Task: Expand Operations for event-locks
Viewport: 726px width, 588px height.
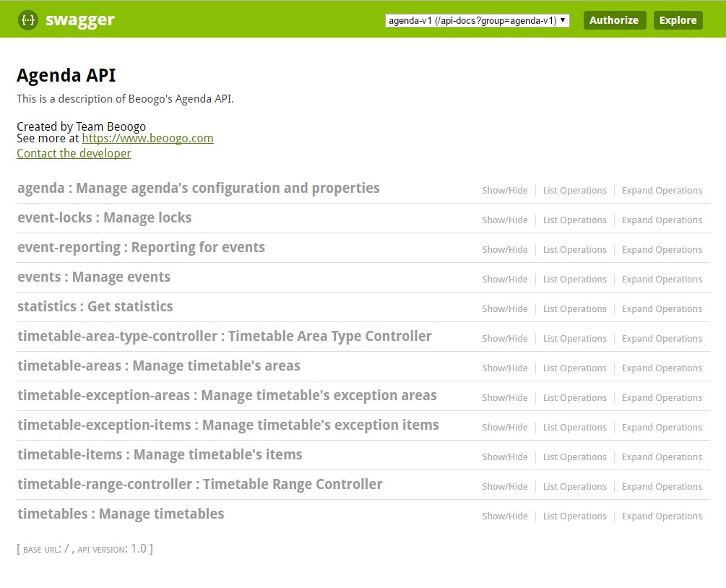Action: [x=662, y=220]
